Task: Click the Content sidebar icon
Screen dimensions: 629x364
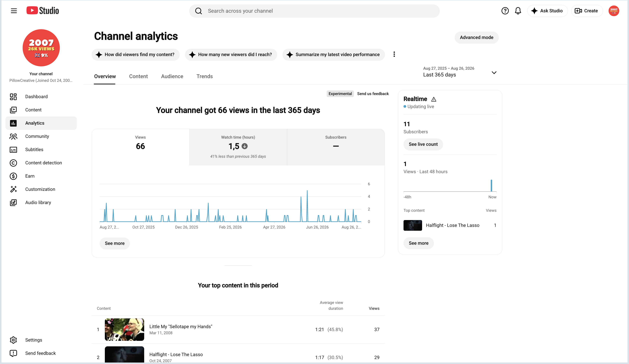Action: tap(13, 110)
